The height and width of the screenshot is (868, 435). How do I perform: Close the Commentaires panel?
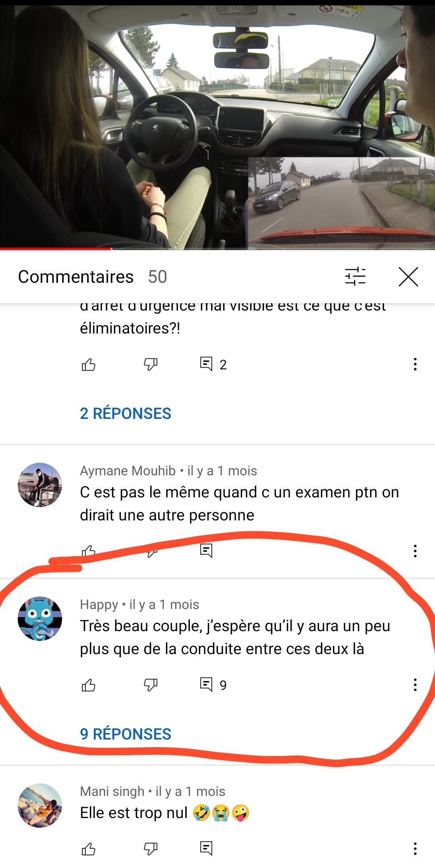tap(408, 277)
